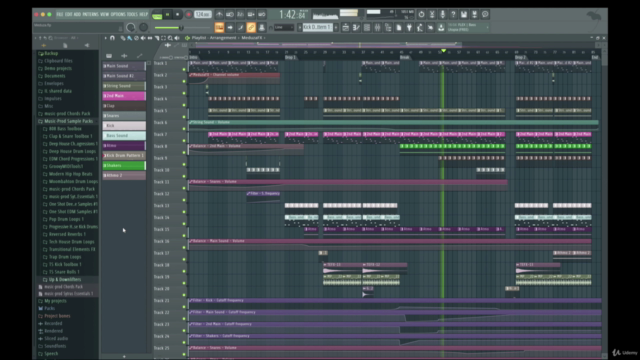
Task: Click the countdown-before-recording icon
Action: coord(240,15)
